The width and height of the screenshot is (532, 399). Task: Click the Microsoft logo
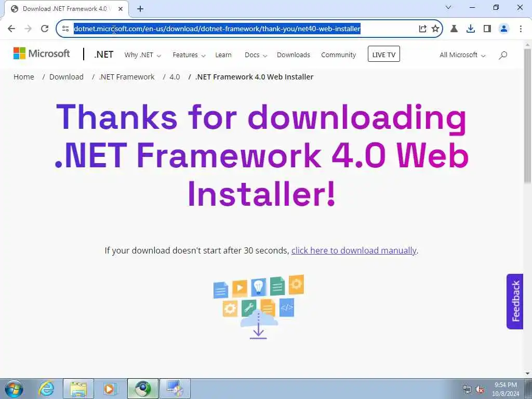pyautogui.click(x=42, y=54)
